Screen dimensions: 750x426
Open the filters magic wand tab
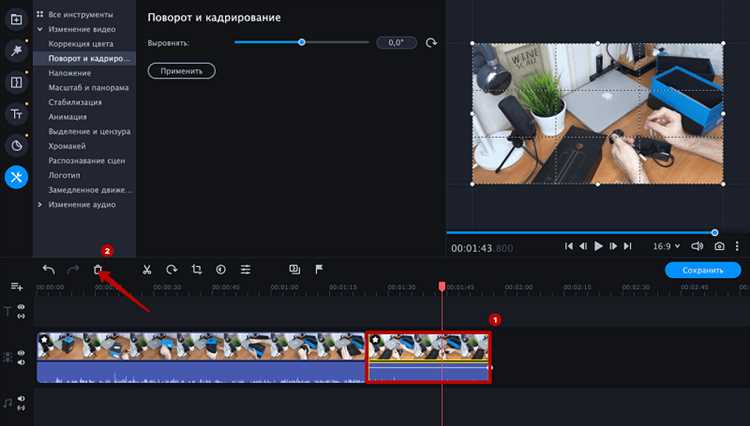[16, 50]
